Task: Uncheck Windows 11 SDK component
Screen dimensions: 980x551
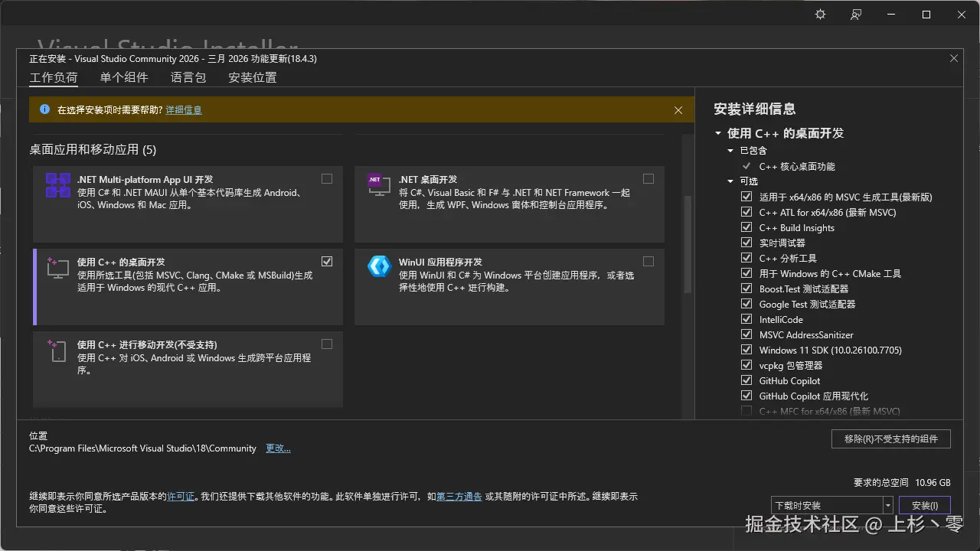Action: (746, 350)
